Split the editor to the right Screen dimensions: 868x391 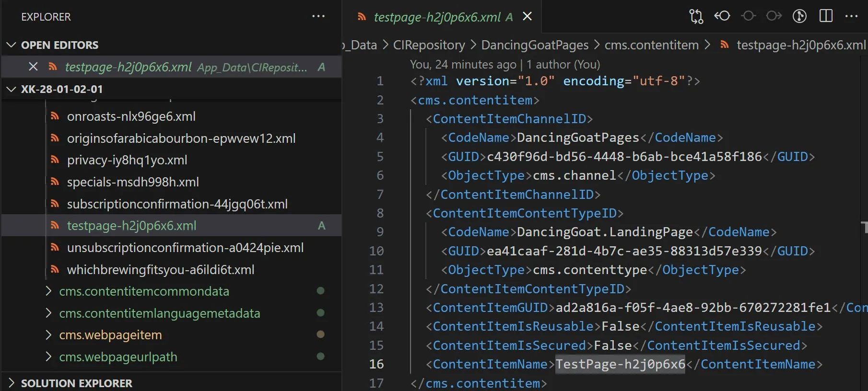point(826,16)
